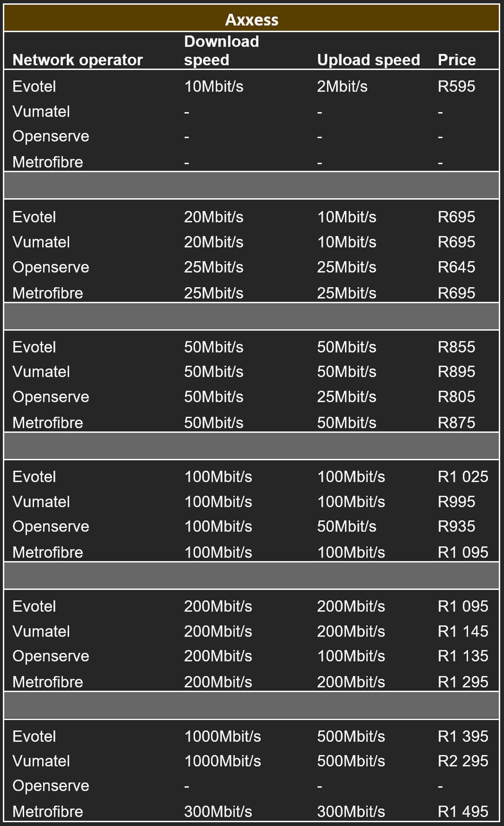Screen dimensions: 504x826
Task: Select the R1 025 price cell
Action: [462, 477]
